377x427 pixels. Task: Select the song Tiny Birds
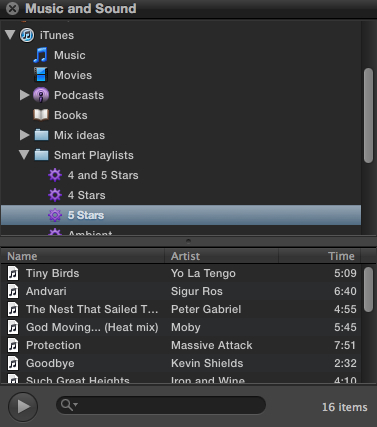click(x=53, y=273)
